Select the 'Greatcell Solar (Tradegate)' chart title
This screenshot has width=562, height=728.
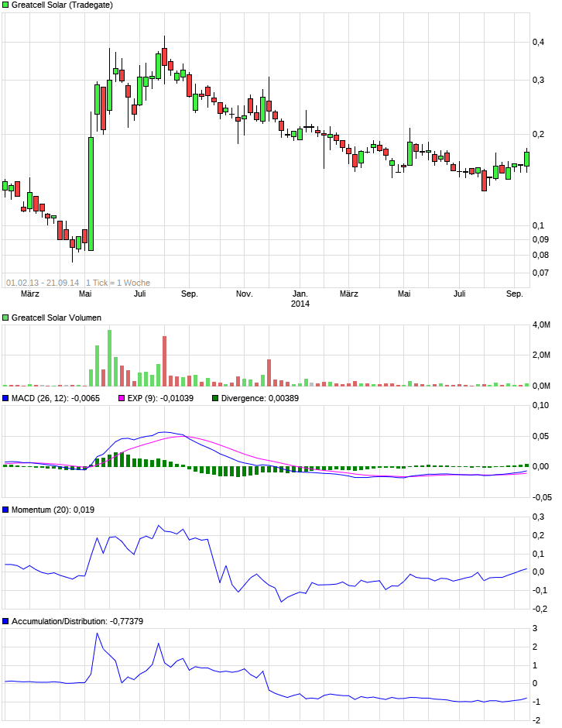pyautogui.click(x=62, y=5)
